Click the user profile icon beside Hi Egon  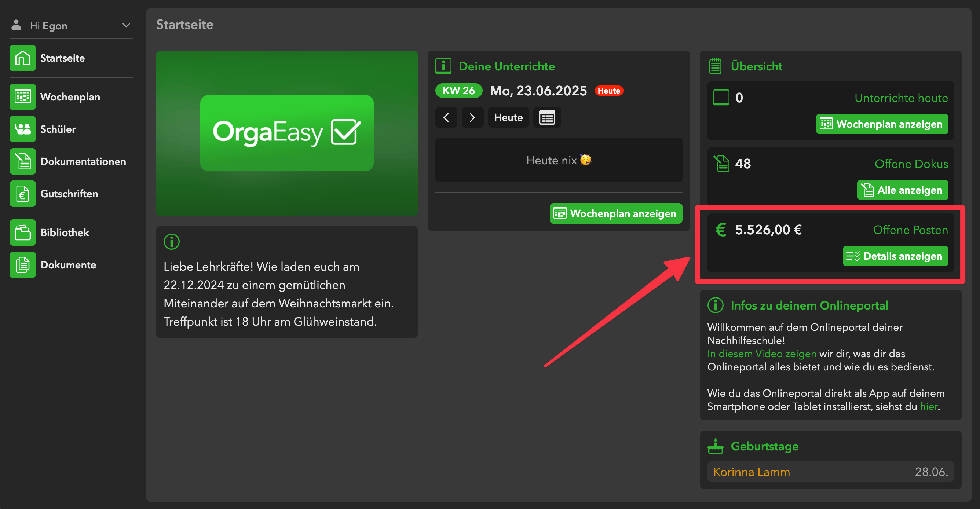(16, 25)
